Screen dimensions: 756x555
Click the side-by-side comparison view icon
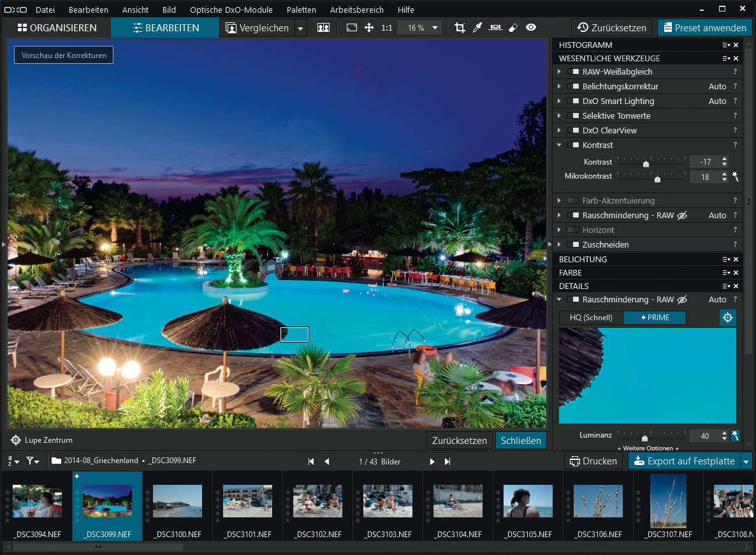[323, 27]
